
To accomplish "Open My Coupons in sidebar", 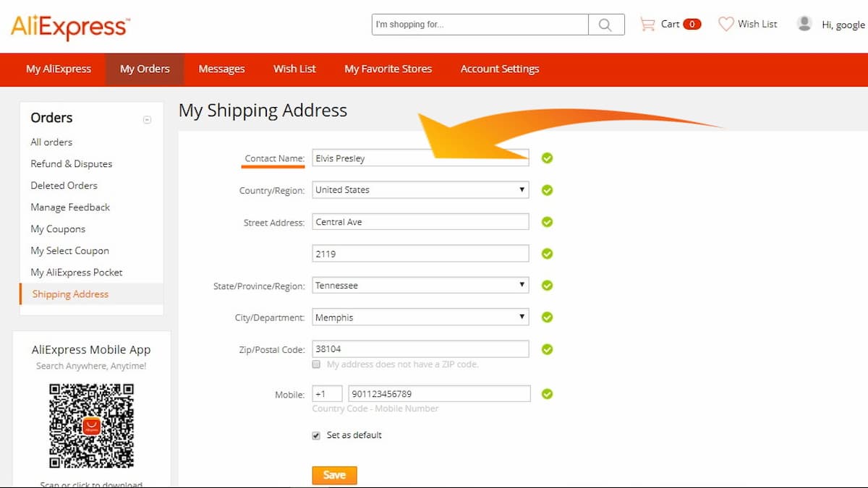I will coord(58,229).
